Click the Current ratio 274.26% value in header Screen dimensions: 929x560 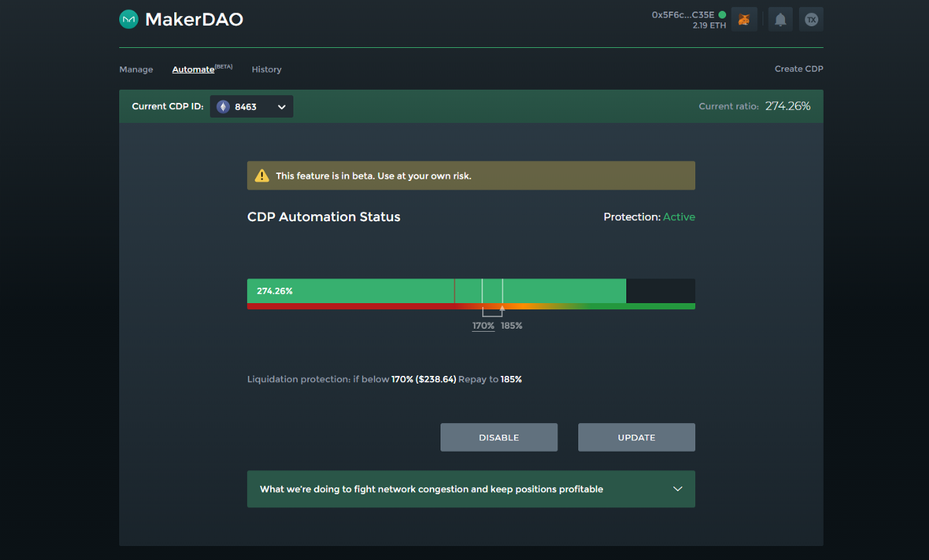[x=788, y=106]
